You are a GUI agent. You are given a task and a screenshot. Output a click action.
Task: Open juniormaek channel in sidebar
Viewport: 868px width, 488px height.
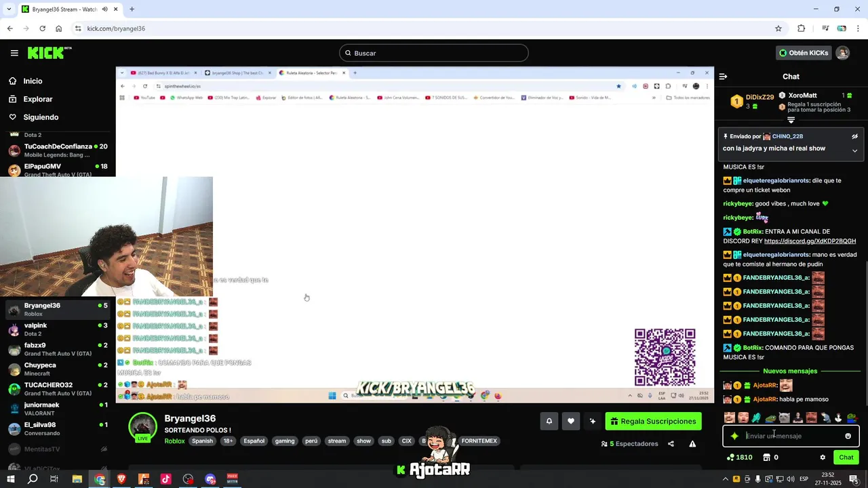coord(58,409)
